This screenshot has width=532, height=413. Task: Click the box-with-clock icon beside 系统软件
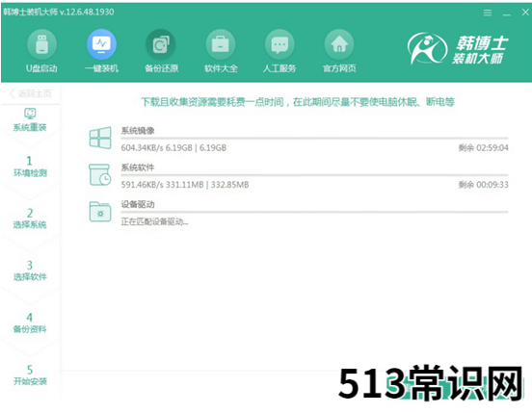(x=100, y=175)
